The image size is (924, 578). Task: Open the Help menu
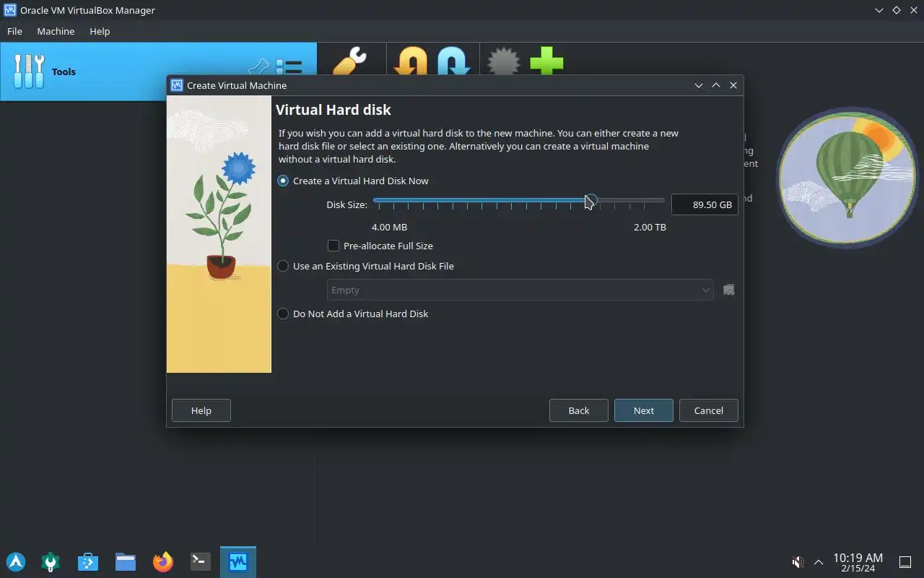100,31
